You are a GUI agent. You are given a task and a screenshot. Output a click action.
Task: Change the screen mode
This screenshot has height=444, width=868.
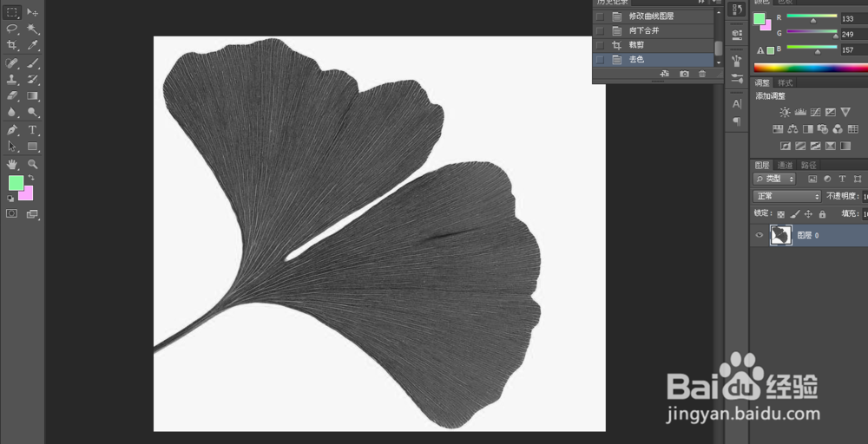tap(33, 213)
